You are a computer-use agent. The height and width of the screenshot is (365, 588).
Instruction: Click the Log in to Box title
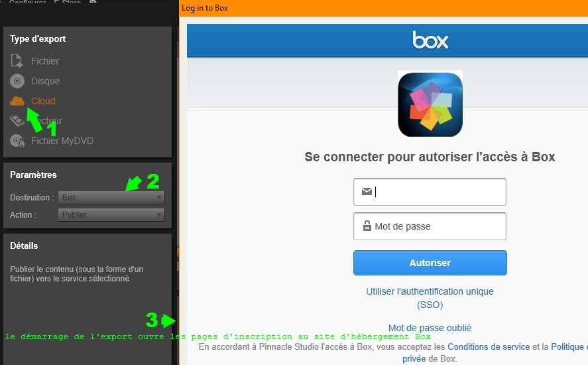click(205, 8)
